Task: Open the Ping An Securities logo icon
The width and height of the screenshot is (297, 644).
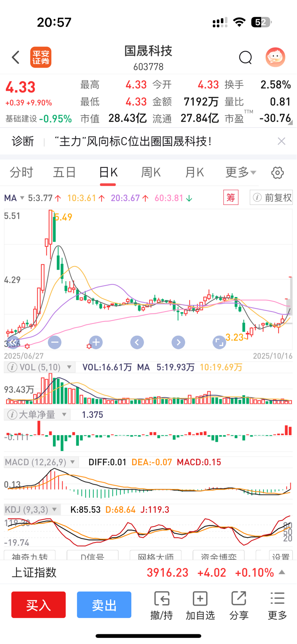Action: click(x=41, y=57)
